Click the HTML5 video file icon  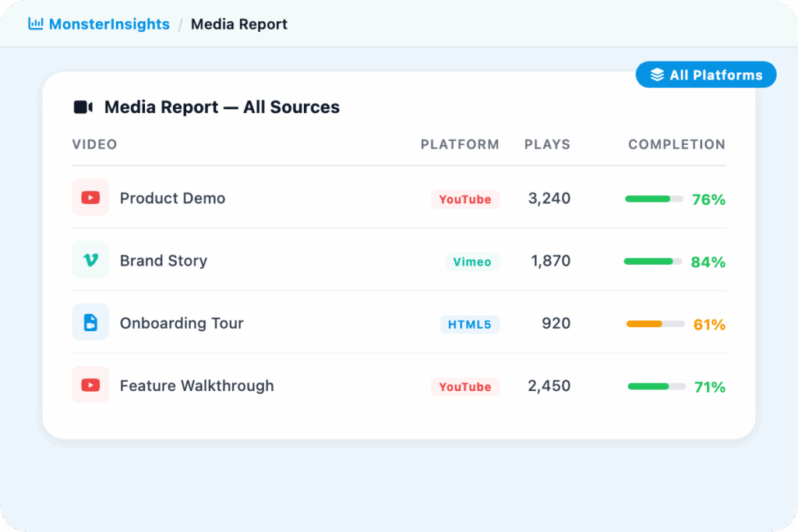point(90,322)
